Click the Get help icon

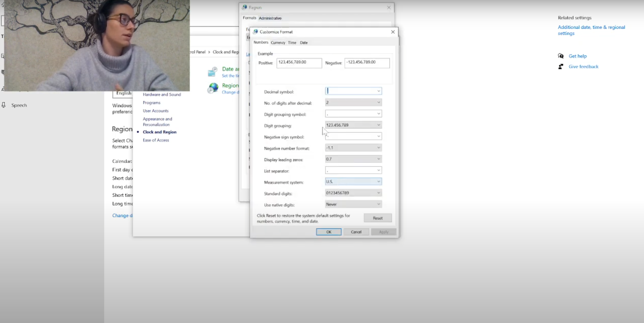point(561,56)
